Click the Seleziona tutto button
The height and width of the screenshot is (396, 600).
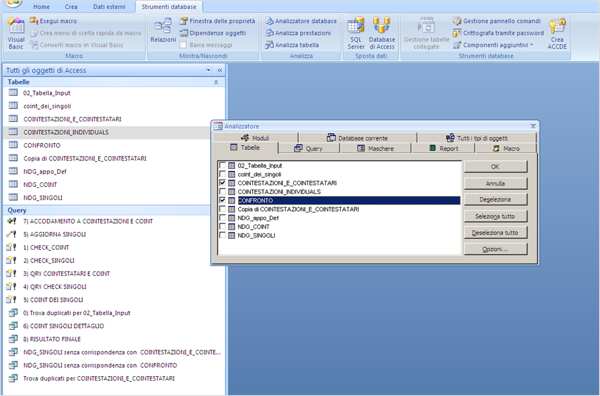click(496, 216)
